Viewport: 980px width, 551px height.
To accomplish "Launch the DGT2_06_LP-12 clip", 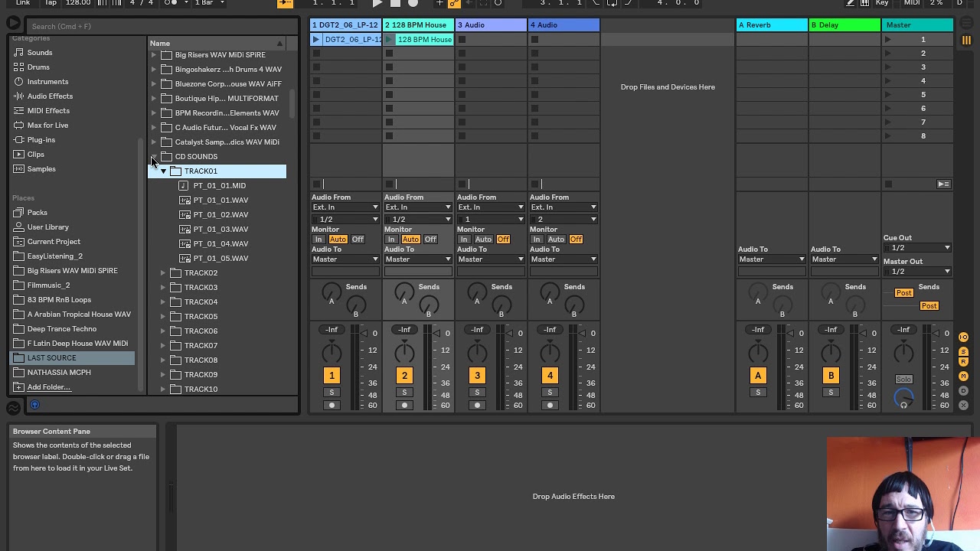I will [x=315, y=39].
